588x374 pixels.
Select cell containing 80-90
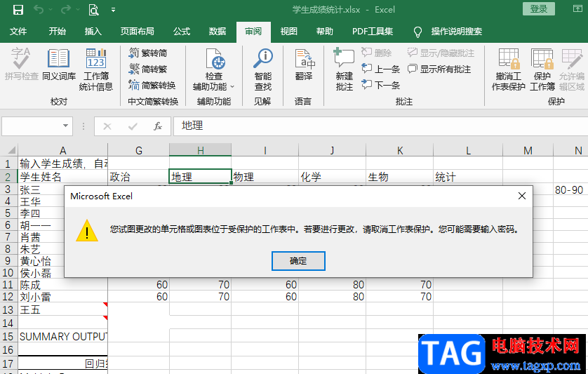point(570,190)
